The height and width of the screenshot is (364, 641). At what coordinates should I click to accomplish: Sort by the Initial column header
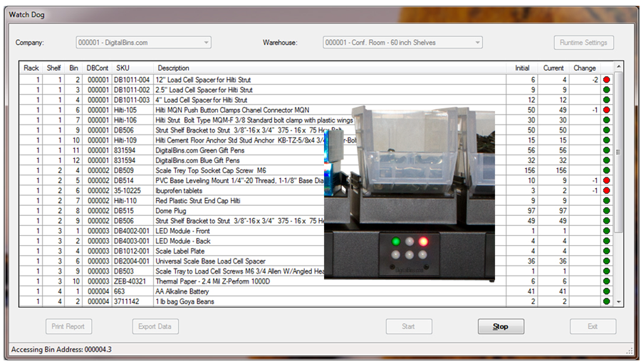[x=521, y=68]
